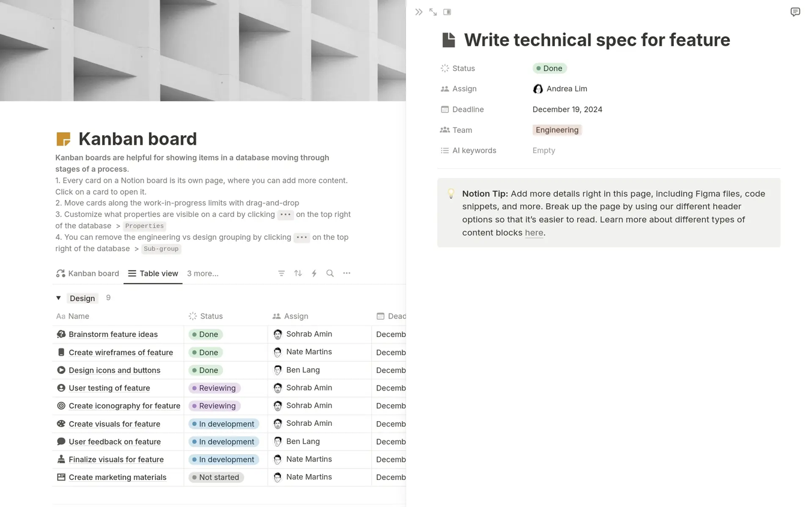Click the Finalize visuals stamp icon
Image resolution: width=812 pixels, height=507 pixels.
coord(61,459)
